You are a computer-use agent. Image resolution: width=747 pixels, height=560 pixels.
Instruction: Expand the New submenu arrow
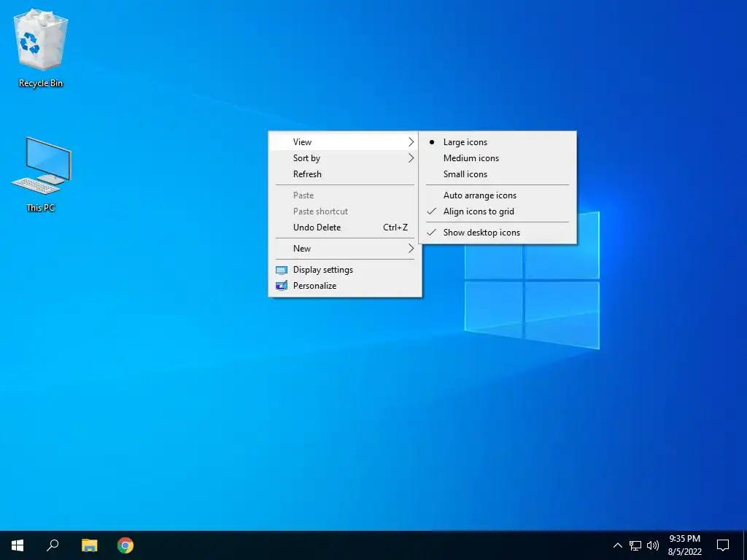pos(411,249)
